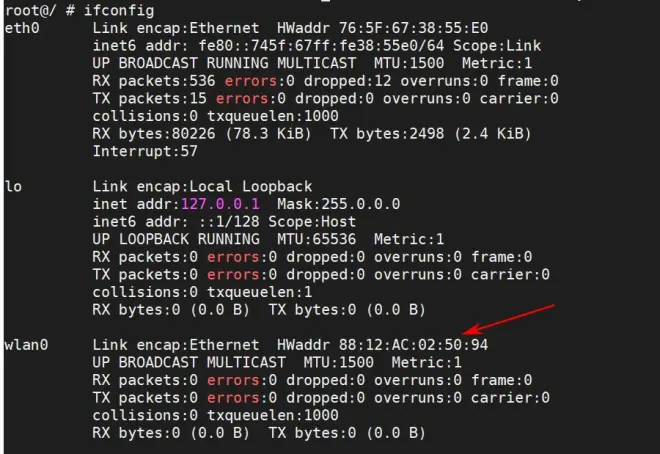Click the highlighted 127.0.0.1 address
This screenshot has height=454, width=660.
220,204
